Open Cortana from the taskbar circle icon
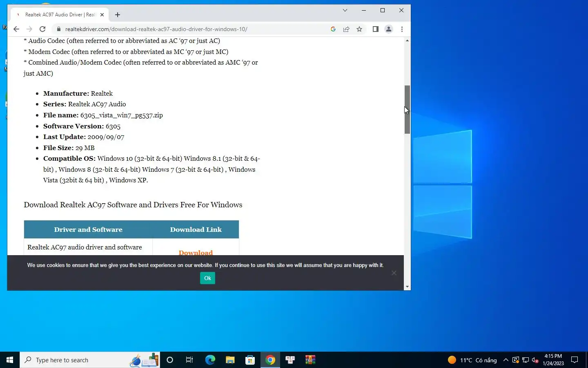The width and height of the screenshot is (588, 368). 170,360
